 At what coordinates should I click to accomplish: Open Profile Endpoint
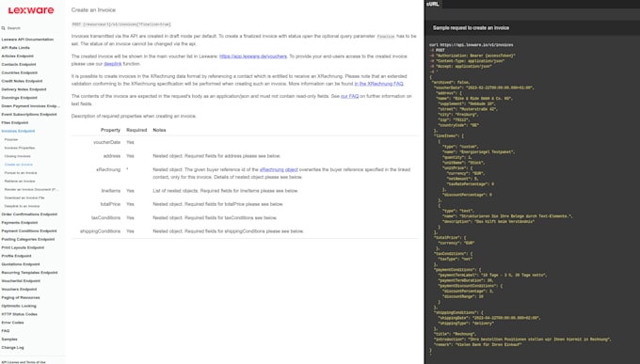coord(16,256)
